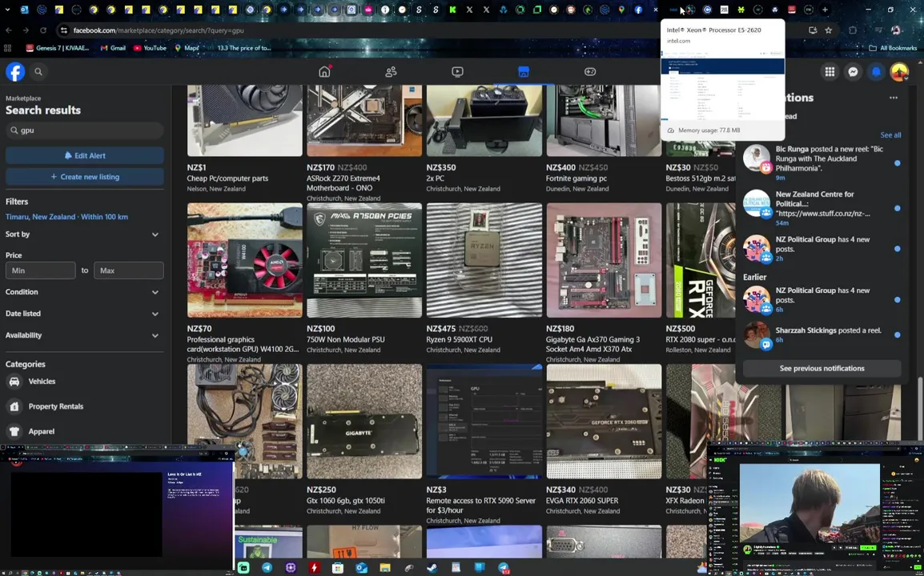Open account profile picture menu
This screenshot has width=924, height=576.
coord(899,72)
